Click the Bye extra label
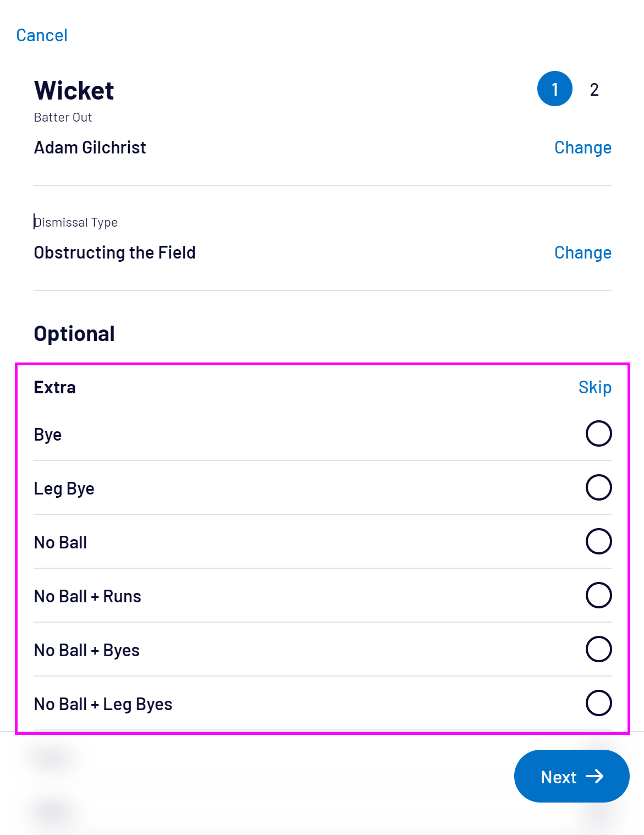The width and height of the screenshot is (644, 835). [48, 435]
